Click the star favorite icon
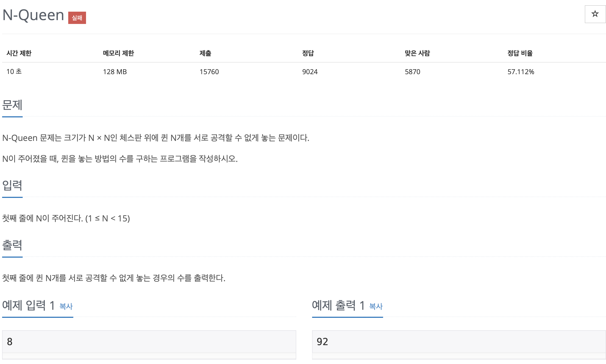 pos(595,14)
